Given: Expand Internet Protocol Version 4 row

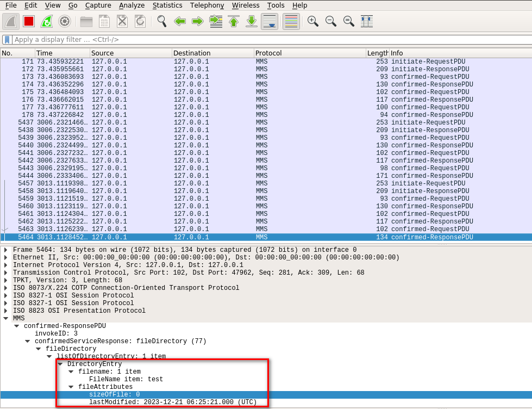Looking at the screenshot, I should click(6, 265).
